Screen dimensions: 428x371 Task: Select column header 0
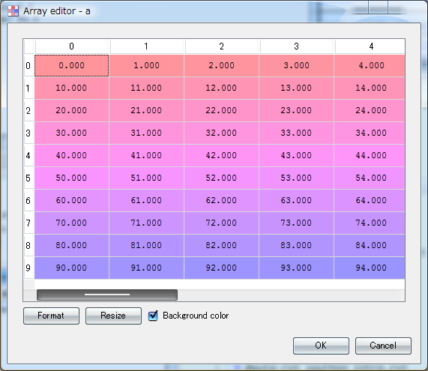(72, 46)
